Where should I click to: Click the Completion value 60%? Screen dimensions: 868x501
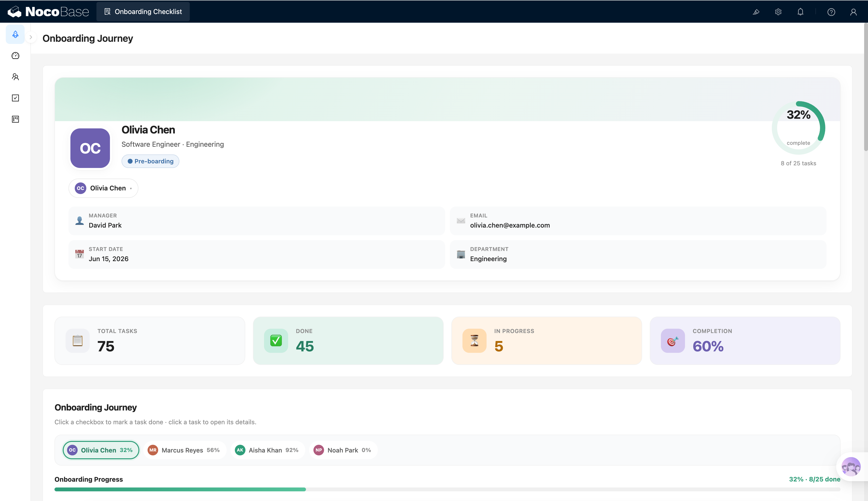click(708, 346)
